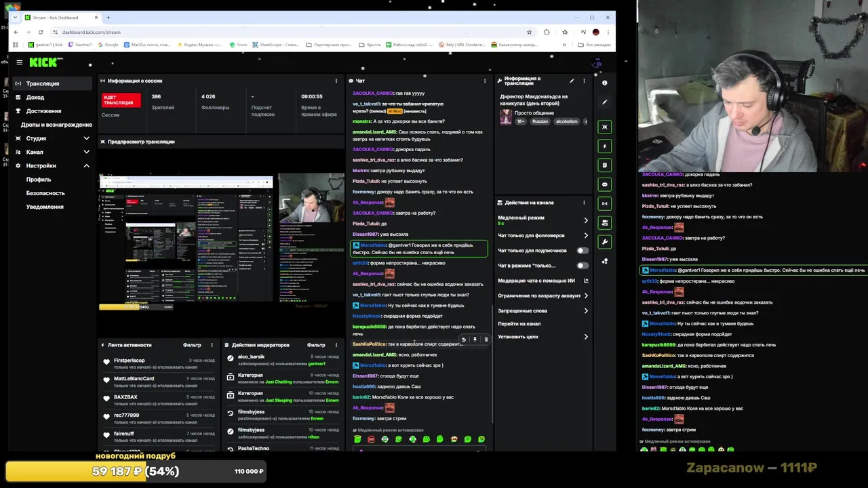Open chat panel three-dot menu
This screenshot has height=488, width=868.
click(x=484, y=81)
